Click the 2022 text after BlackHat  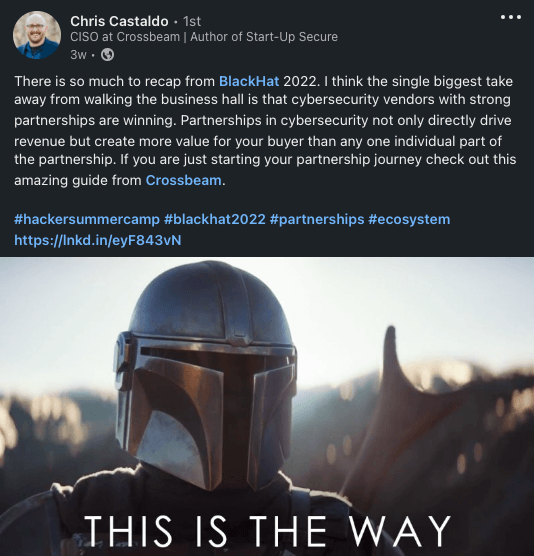coord(301,81)
